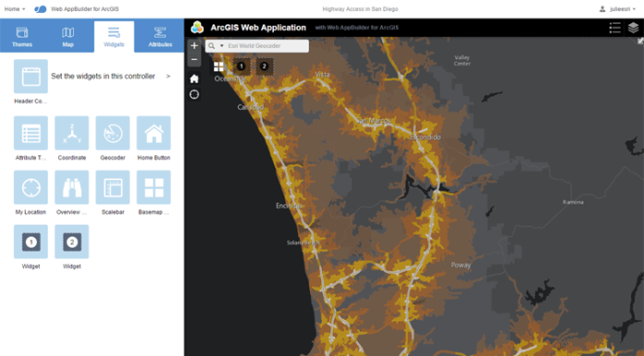Click the Esri World Geocoder search field
This screenshot has width=644, height=356.
click(267, 46)
